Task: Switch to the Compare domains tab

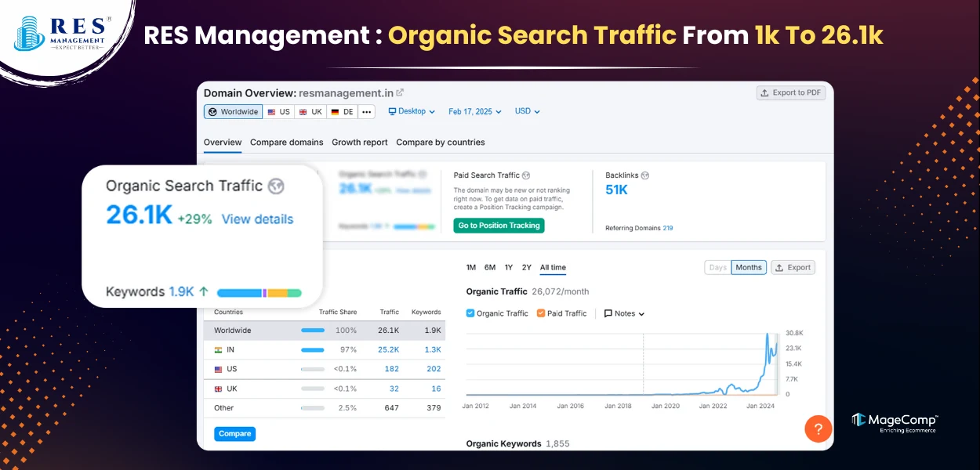Action: (286, 143)
